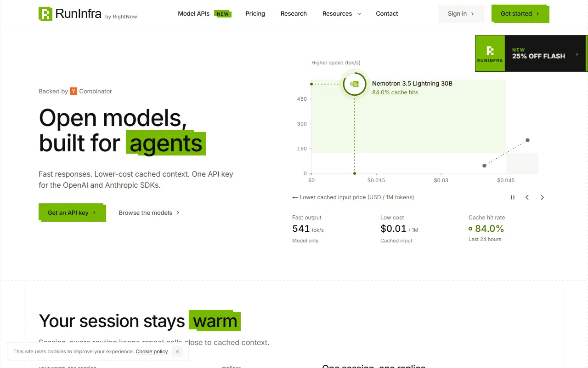Click Get an API key button
The height and width of the screenshot is (368, 588).
tap(72, 213)
